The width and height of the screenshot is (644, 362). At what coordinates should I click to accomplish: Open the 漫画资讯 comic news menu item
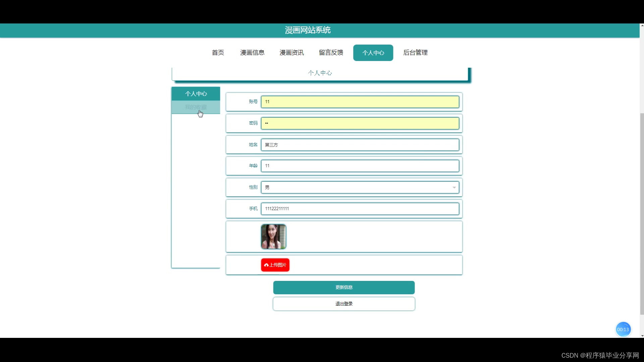[291, 53]
